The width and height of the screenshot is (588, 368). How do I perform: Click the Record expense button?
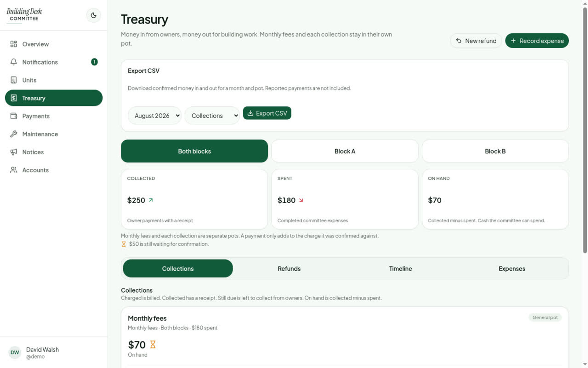pos(537,41)
